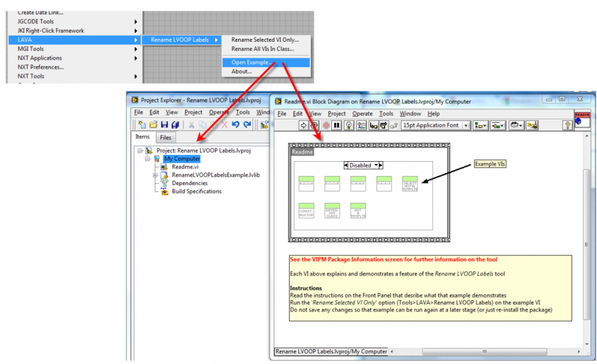The height and width of the screenshot is (364, 597).
Task: Open Tools menu in Block Diagram window
Action: tap(386, 113)
